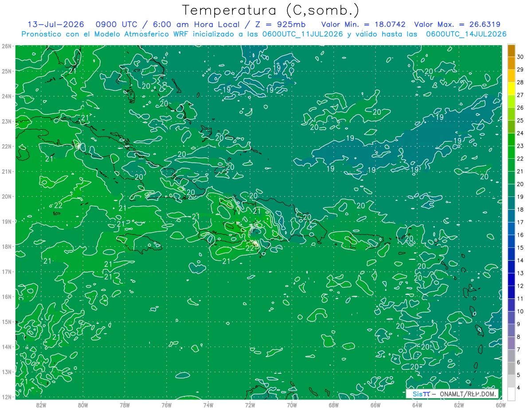Viewport: 532px width, 411px height.
Task: Click color bar label '5'
Action: tap(520, 376)
